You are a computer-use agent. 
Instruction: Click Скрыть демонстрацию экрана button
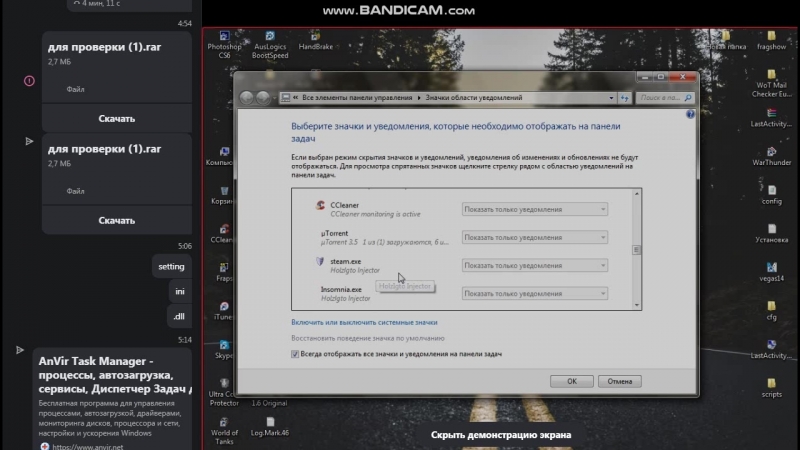click(501, 435)
